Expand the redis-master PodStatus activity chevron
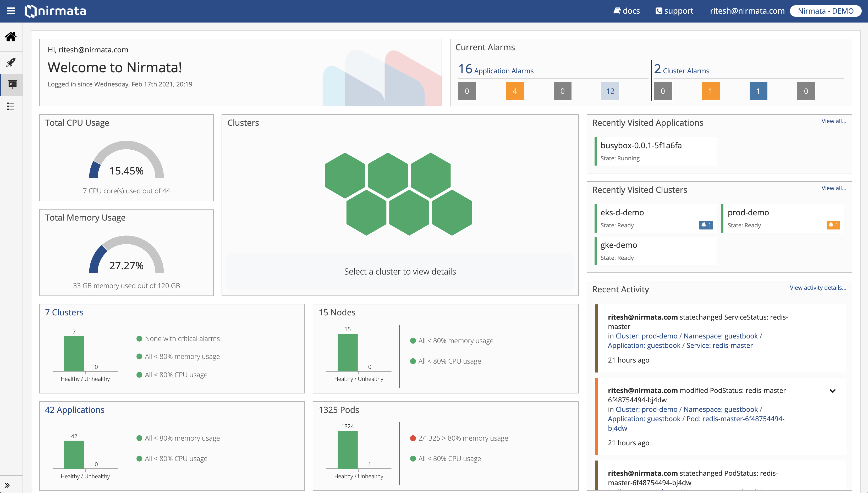Viewport: 868px width, 493px height. (x=832, y=391)
